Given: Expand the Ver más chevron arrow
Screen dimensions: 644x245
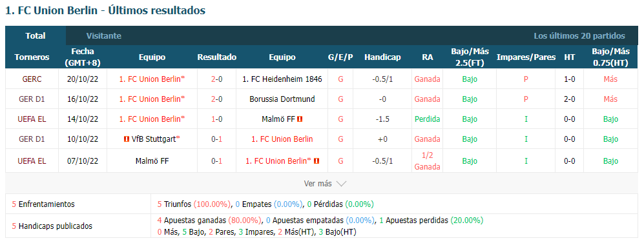Looking at the screenshot, I should pyautogui.click(x=341, y=184).
